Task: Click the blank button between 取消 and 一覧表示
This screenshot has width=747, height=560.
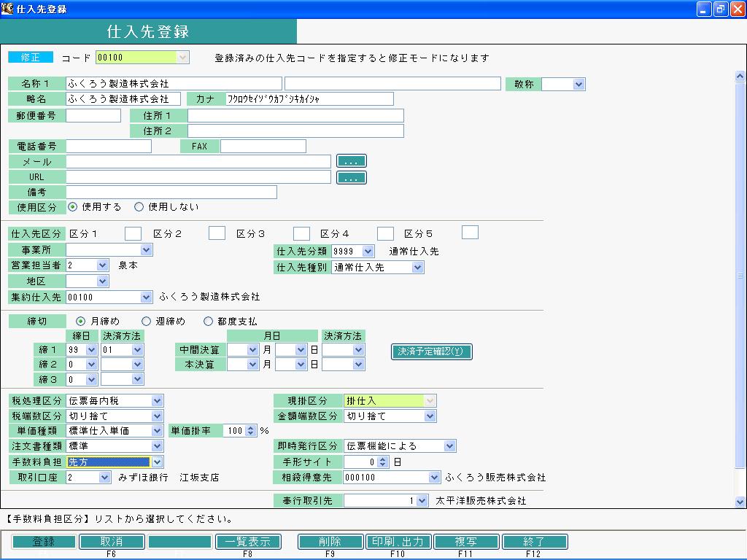Action: tap(180, 542)
